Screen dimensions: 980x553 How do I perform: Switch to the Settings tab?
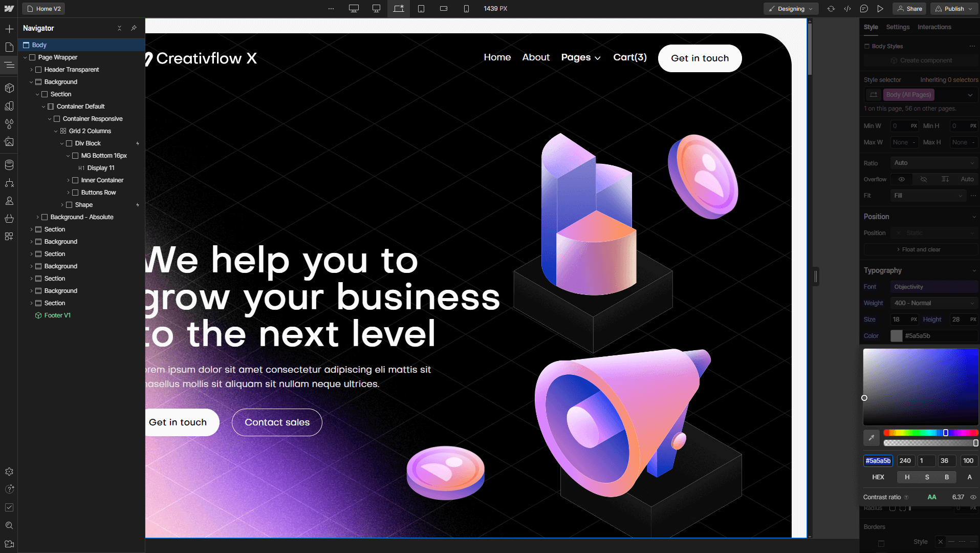pos(898,27)
